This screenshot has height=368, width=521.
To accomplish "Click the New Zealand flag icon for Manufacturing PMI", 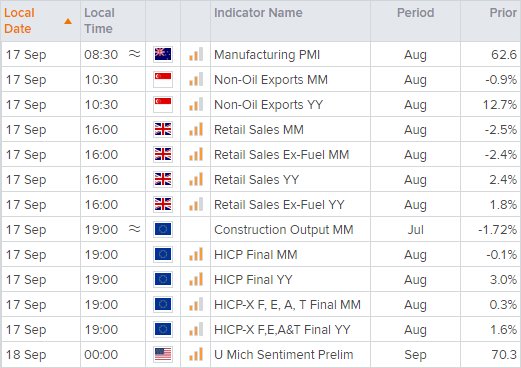I will (x=163, y=54).
